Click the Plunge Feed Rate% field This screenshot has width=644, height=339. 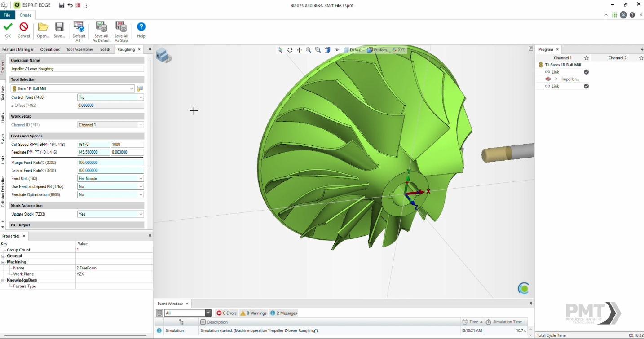click(110, 163)
